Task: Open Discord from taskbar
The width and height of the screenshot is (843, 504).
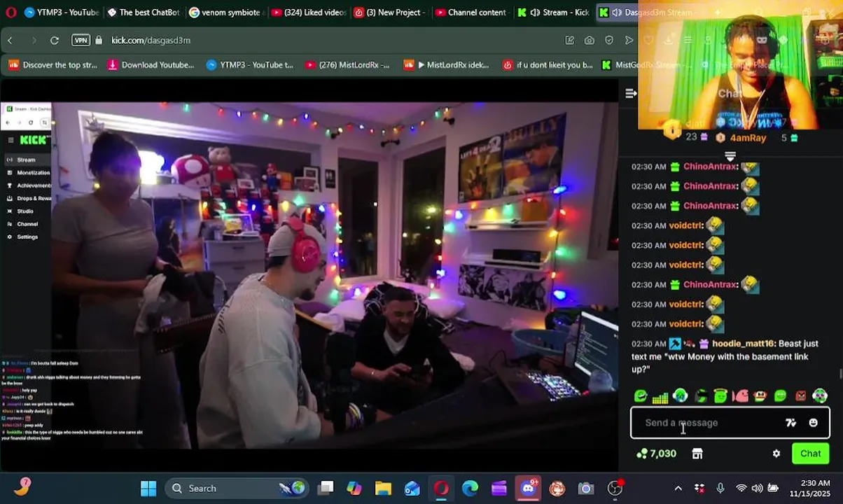Action: point(529,489)
